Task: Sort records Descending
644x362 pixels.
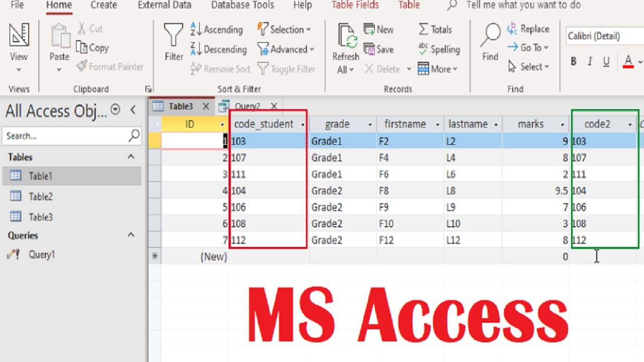Action: click(x=219, y=49)
